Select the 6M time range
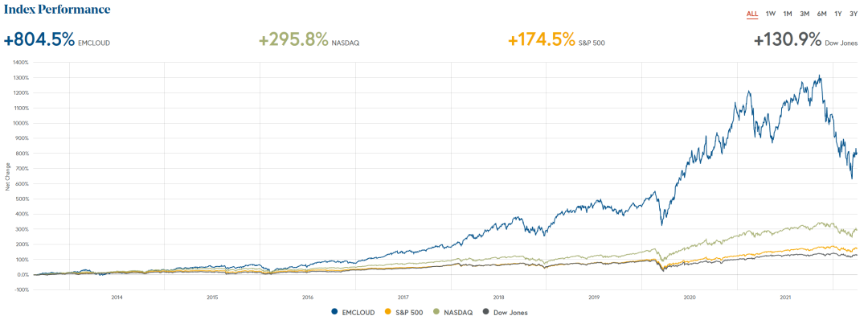868x320 pixels. click(x=822, y=14)
